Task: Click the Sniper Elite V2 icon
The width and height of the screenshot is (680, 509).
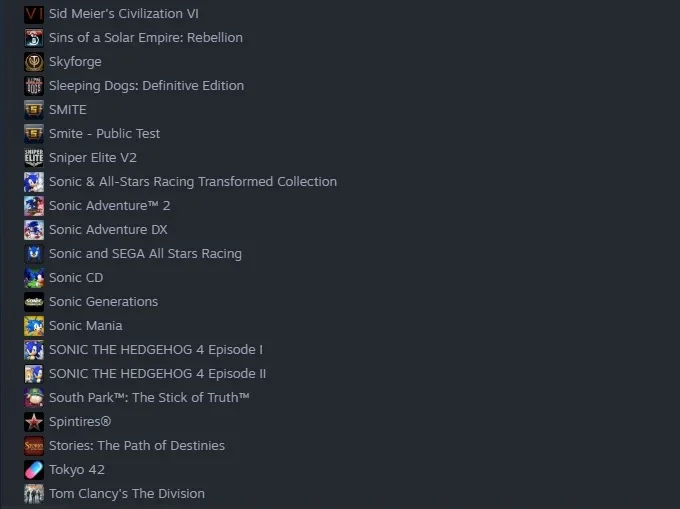Action: [x=34, y=158]
